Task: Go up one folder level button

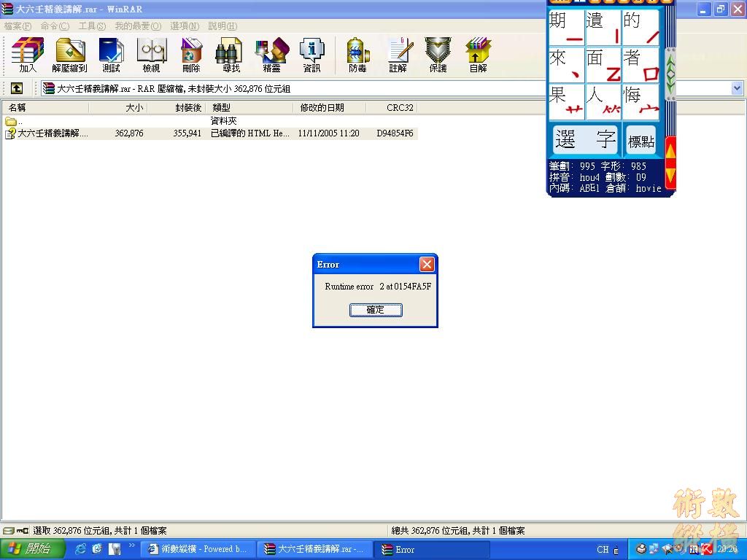Action: point(16,88)
